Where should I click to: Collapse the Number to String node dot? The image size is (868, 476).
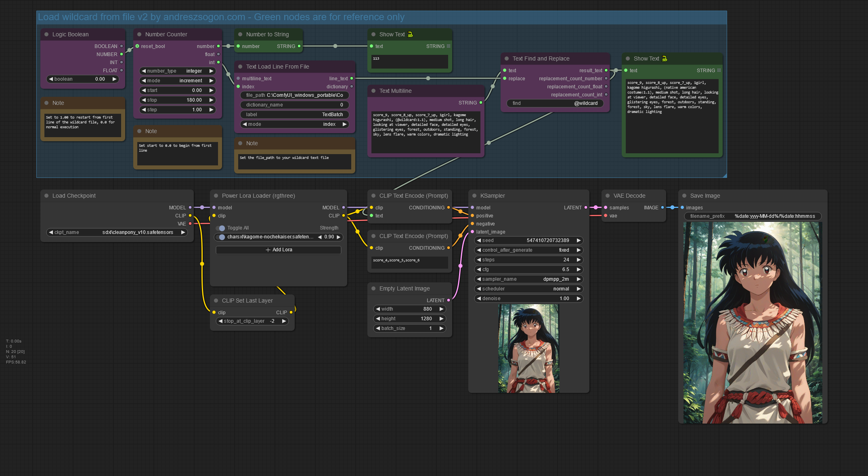point(240,34)
